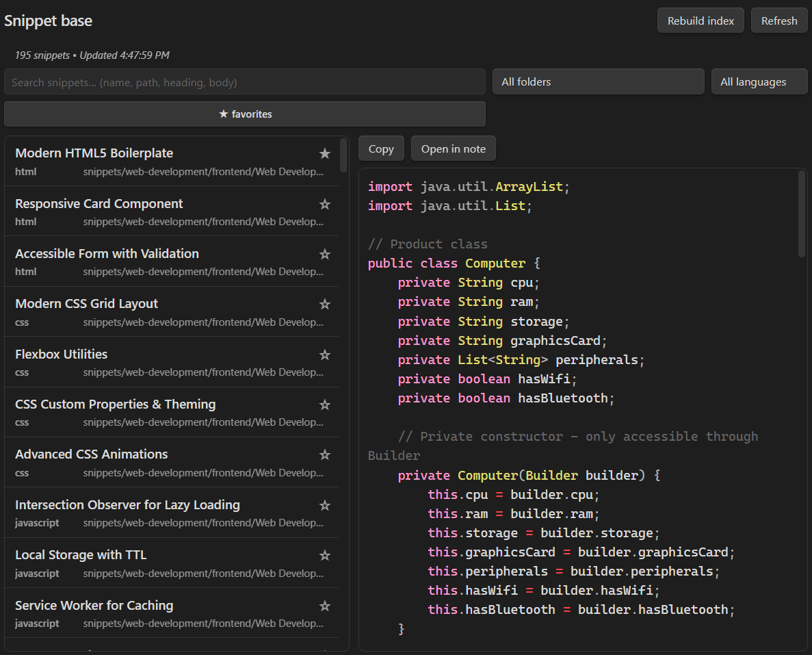The height and width of the screenshot is (655, 812).
Task: Toggle star on Accessible Form with Validation
Action: click(325, 254)
